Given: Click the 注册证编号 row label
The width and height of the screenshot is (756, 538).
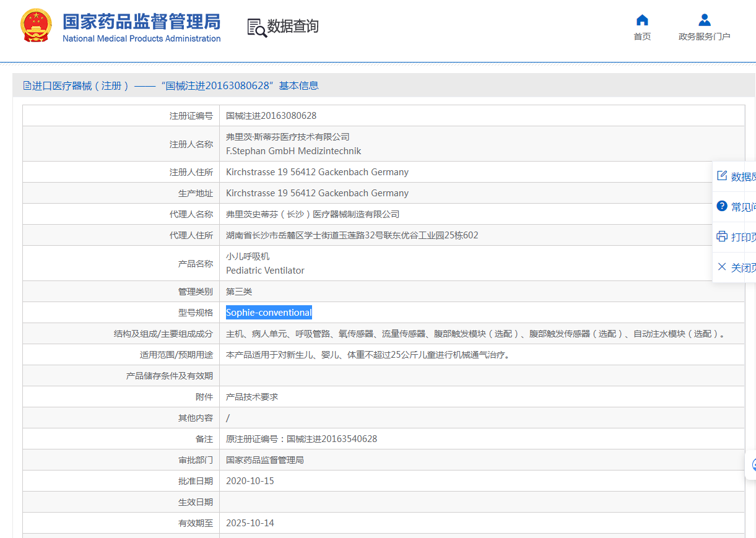Looking at the screenshot, I should coord(191,116).
